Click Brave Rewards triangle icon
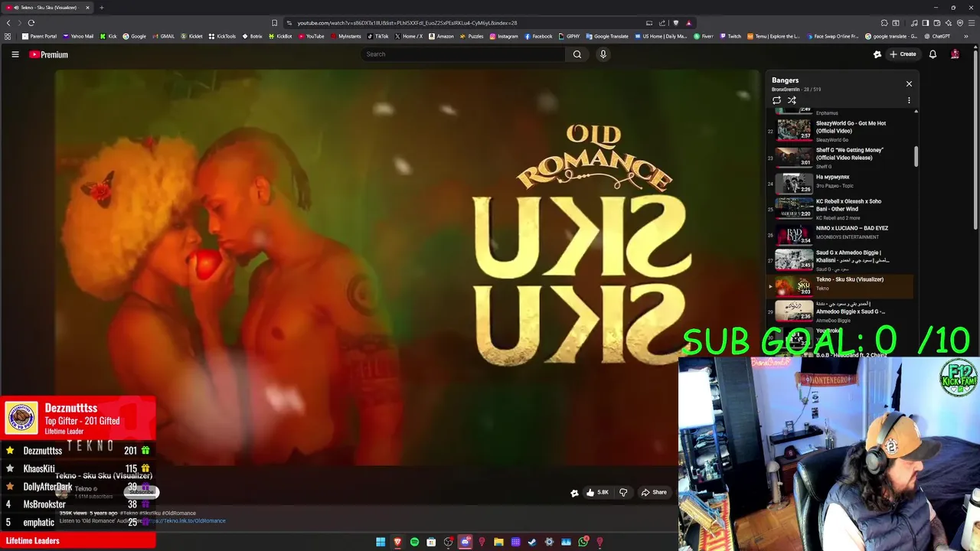The height and width of the screenshot is (551, 980). pyautogui.click(x=689, y=23)
